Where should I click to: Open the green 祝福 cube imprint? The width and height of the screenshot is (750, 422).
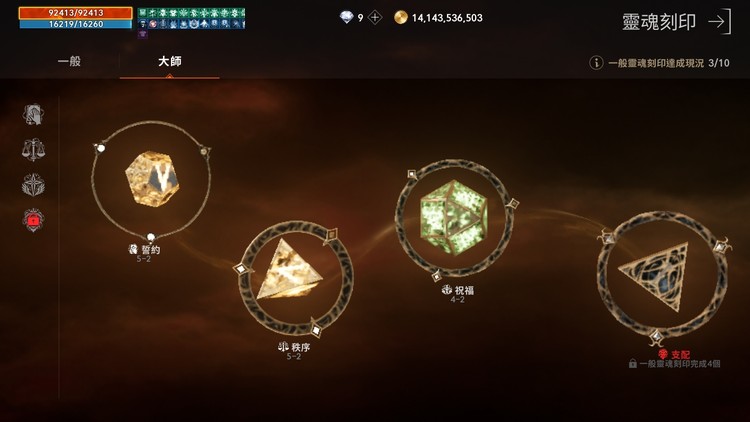(453, 218)
